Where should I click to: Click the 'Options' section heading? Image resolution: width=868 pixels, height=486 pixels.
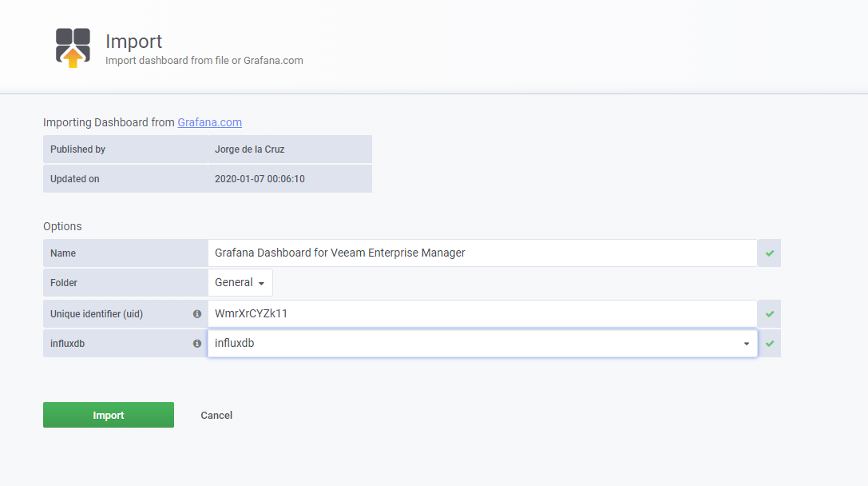(62, 226)
